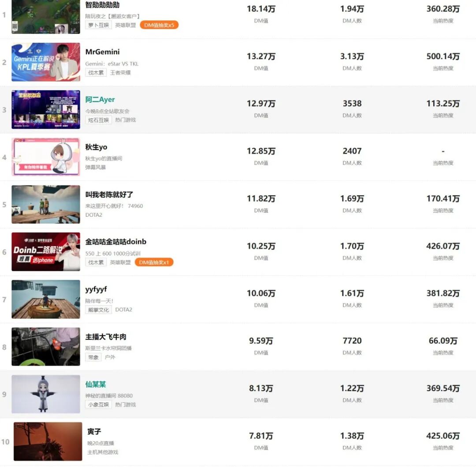
Task: Select doinb's 伐木累 guild tag
Action: tap(96, 263)
